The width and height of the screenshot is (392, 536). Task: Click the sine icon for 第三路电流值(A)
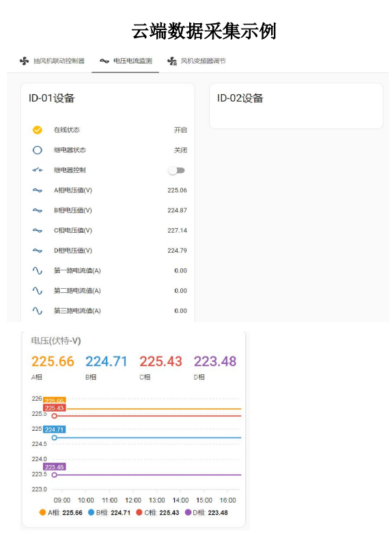tap(38, 311)
